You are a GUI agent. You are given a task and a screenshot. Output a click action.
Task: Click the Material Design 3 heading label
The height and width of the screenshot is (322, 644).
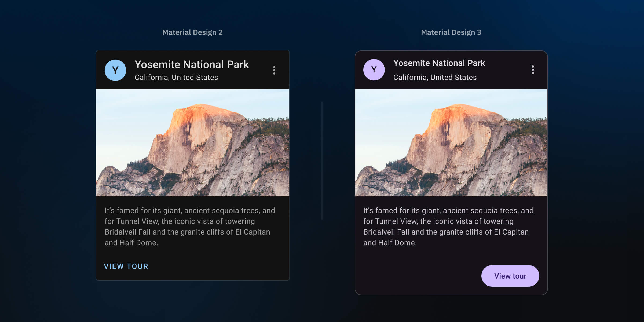(x=451, y=32)
